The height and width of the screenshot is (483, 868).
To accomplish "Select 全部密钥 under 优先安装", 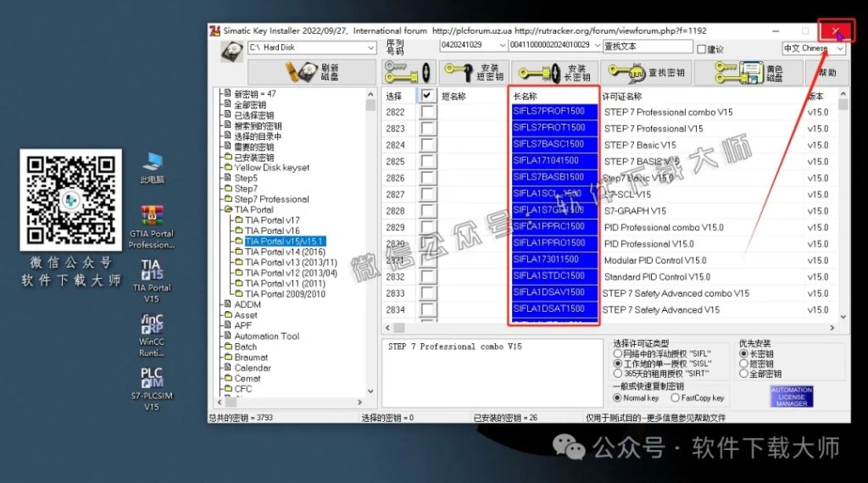I will click(744, 374).
